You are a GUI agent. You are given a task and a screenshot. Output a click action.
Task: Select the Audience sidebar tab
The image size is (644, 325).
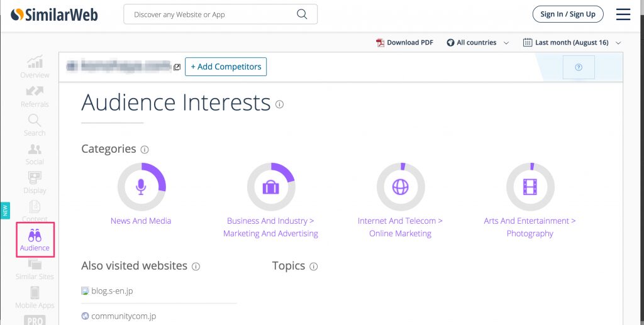35,240
